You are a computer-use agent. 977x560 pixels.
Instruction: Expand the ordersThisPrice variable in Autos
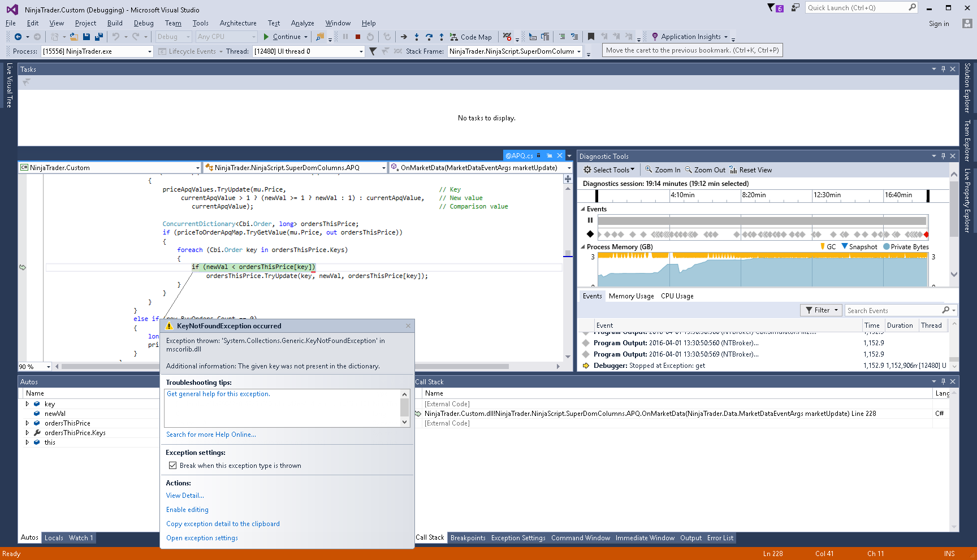coord(27,423)
